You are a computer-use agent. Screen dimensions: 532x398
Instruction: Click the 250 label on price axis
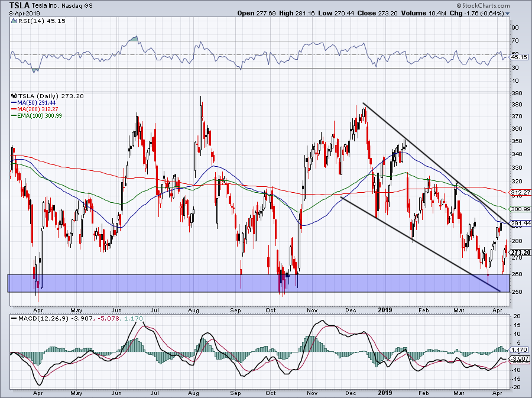point(517,292)
